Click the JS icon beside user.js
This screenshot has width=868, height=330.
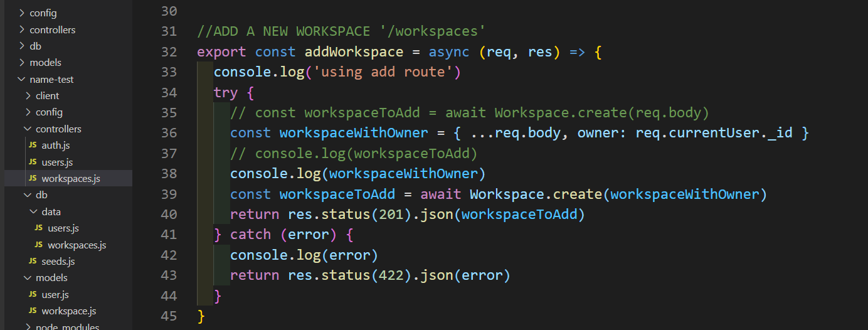pyautogui.click(x=33, y=295)
